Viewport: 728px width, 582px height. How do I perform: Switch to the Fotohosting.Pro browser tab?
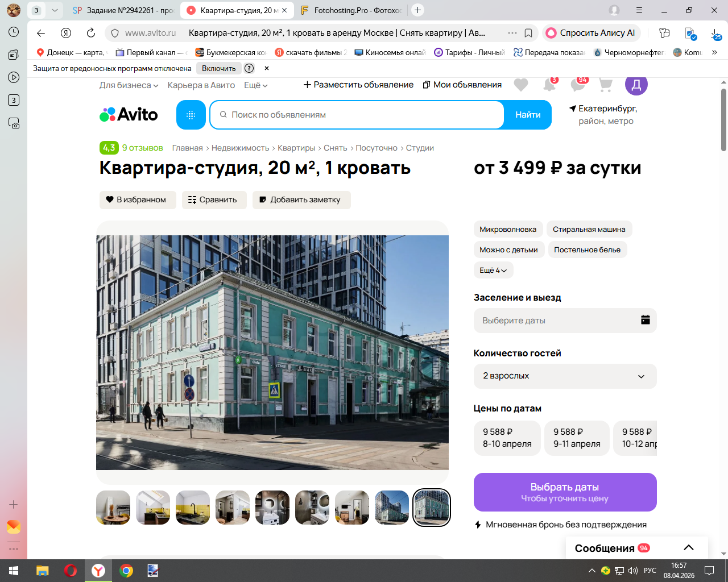[x=351, y=10]
